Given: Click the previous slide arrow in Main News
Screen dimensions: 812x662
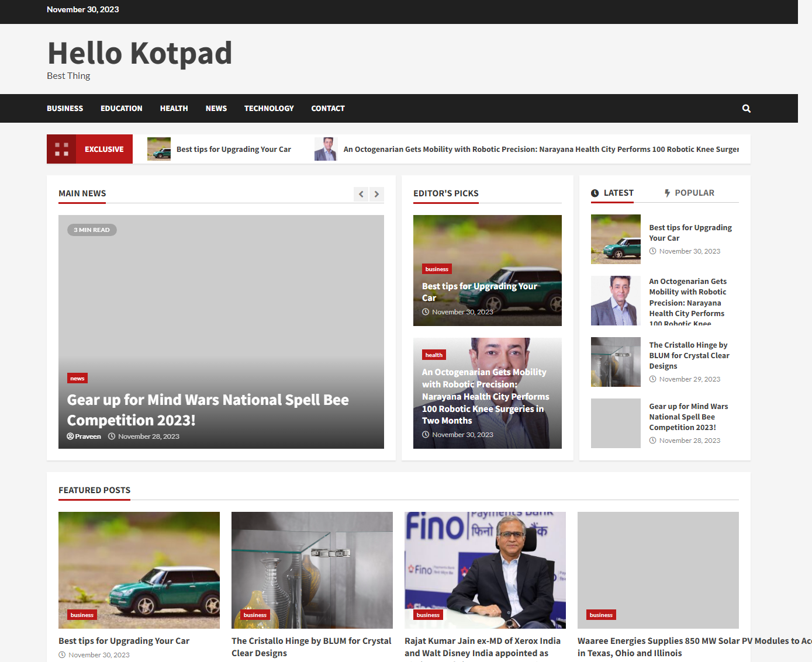Looking at the screenshot, I should 361,194.
